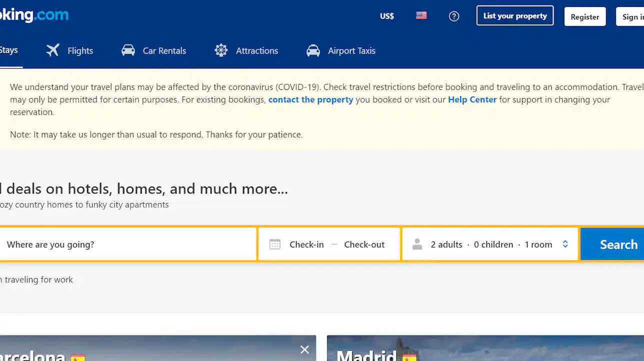Click the car icon beside Car Rentals
Screen dimensions: 644x361
click(128, 50)
